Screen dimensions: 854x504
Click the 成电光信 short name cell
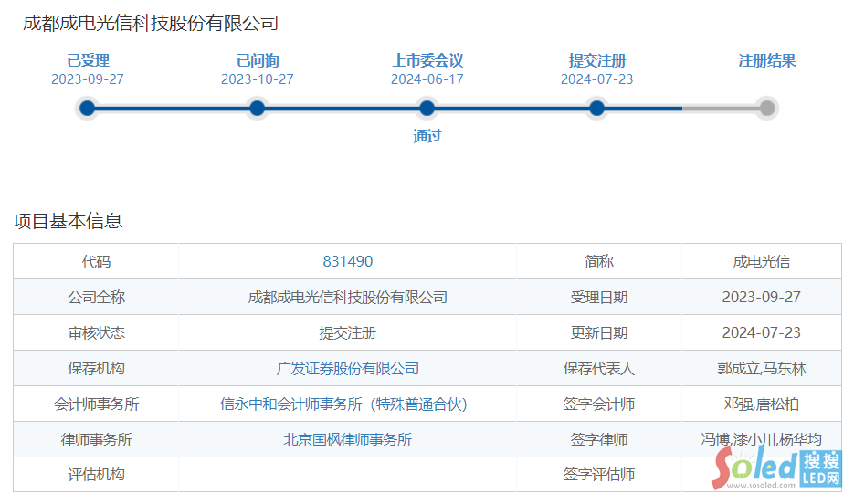click(x=761, y=261)
